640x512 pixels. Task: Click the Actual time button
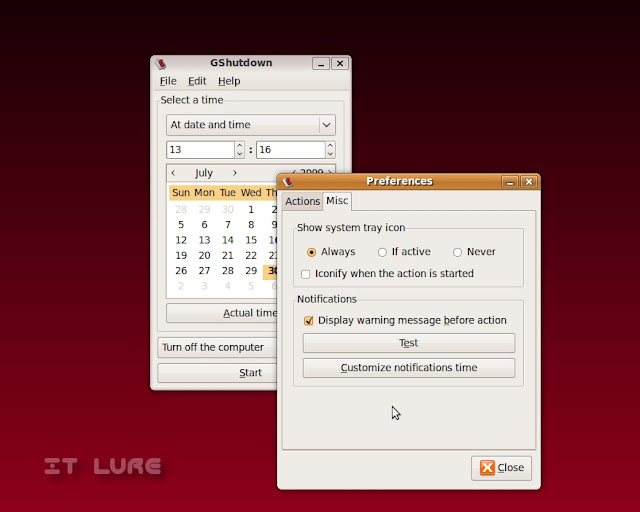222,313
